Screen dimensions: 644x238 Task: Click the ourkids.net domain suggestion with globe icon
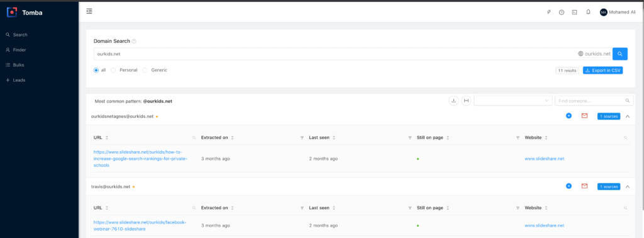(x=594, y=54)
